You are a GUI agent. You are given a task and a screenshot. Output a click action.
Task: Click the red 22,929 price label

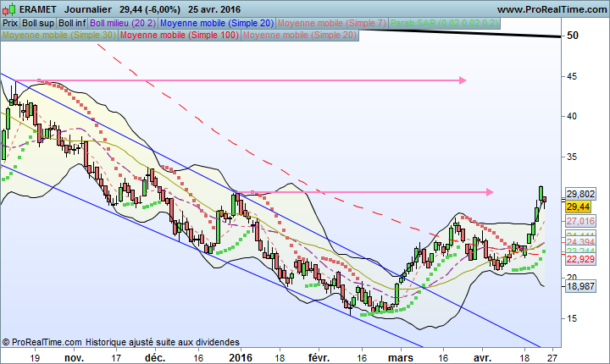580,259
